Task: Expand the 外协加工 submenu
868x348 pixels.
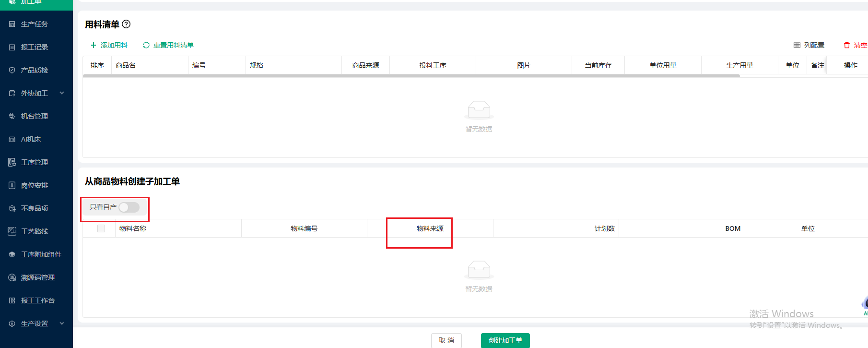Action: click(62, 93)
